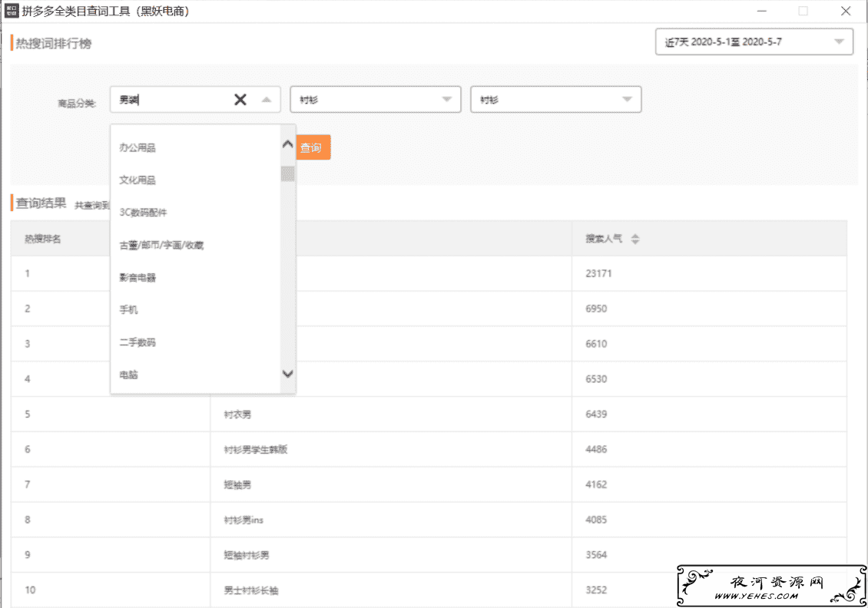868x608 pixels.
Task: Select 办公用品 from the category list
Action: [x=137, y=147]
